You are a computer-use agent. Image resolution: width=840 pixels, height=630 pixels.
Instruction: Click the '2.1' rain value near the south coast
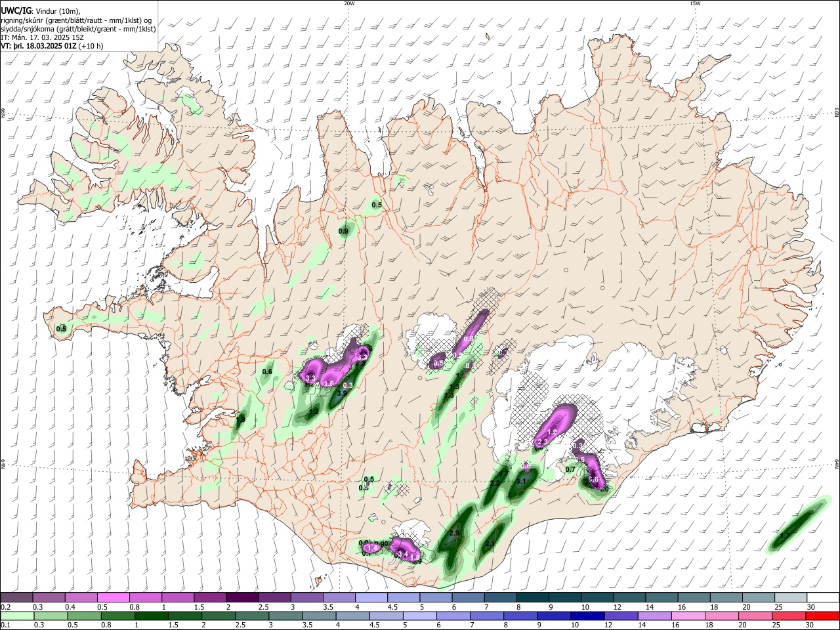click(490, 543)
